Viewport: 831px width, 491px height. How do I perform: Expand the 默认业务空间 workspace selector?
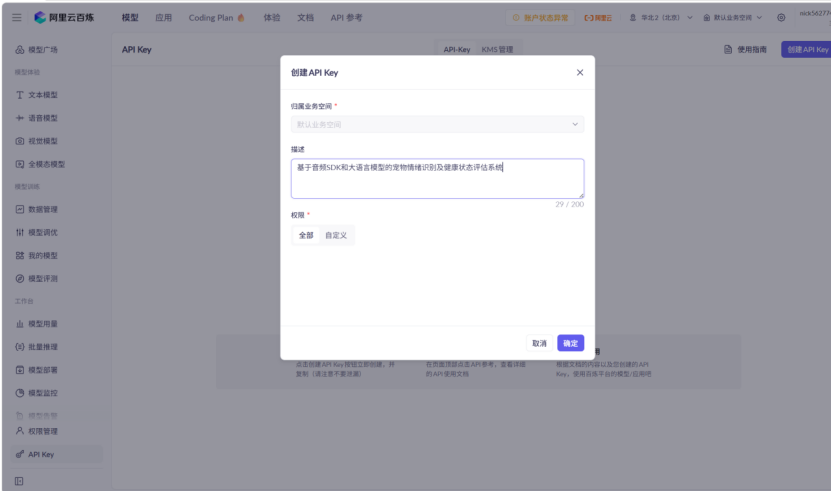tap(732, 17)
